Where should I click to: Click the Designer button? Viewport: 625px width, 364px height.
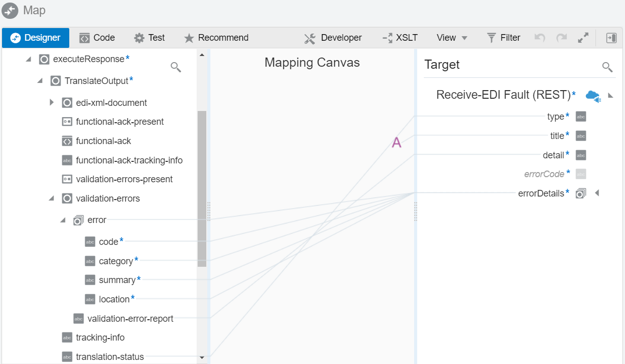[35, 37]
